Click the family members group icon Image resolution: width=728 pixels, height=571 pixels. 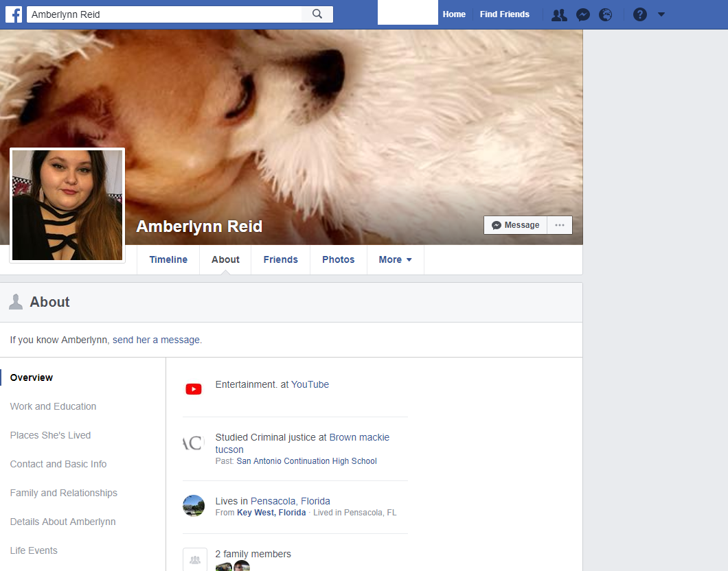(x=194, y=560)
